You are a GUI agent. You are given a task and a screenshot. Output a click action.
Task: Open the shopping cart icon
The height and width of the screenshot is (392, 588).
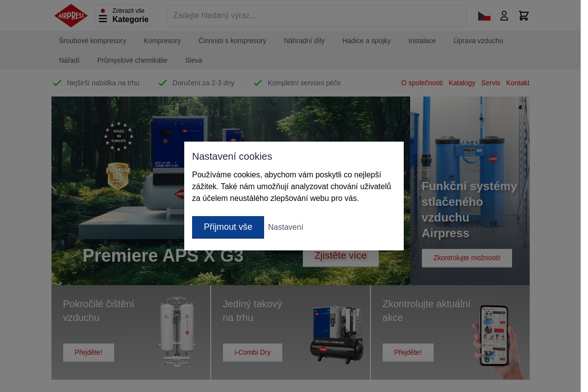[x=524, y=16]
